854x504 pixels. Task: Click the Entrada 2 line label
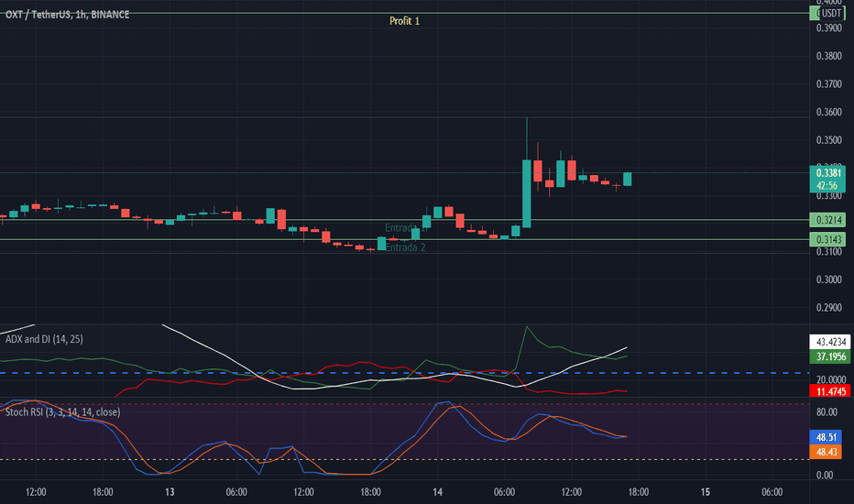point(405,247)
